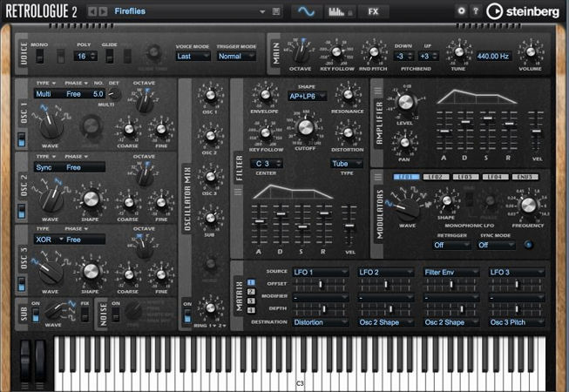The image size is (569, 392).
Task: Open the arpeggiator page bars icon
Action: click(337, 11)
